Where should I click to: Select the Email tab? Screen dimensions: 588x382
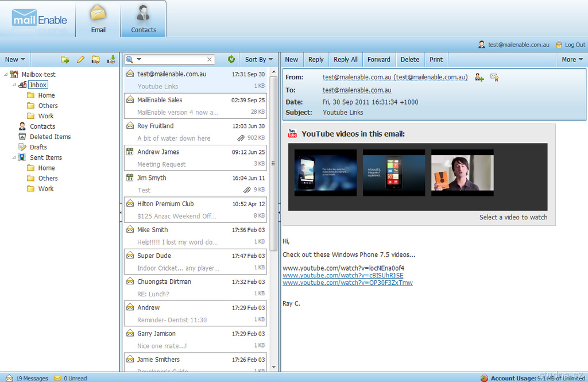pyautogui.click(x=98, y=19)
